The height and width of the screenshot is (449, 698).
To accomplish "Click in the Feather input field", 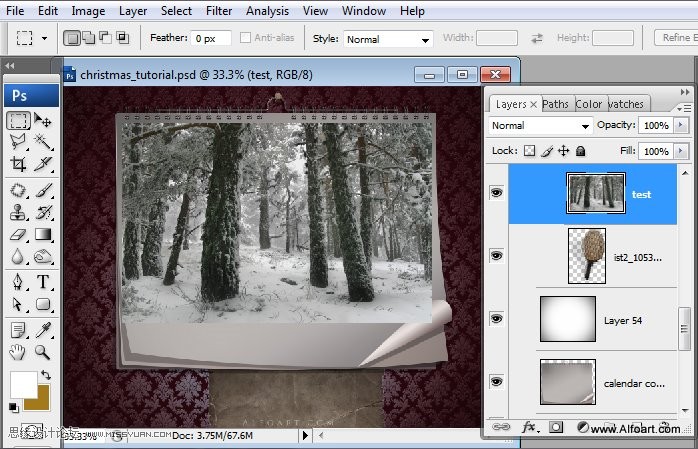I will [x=211, y=38].
